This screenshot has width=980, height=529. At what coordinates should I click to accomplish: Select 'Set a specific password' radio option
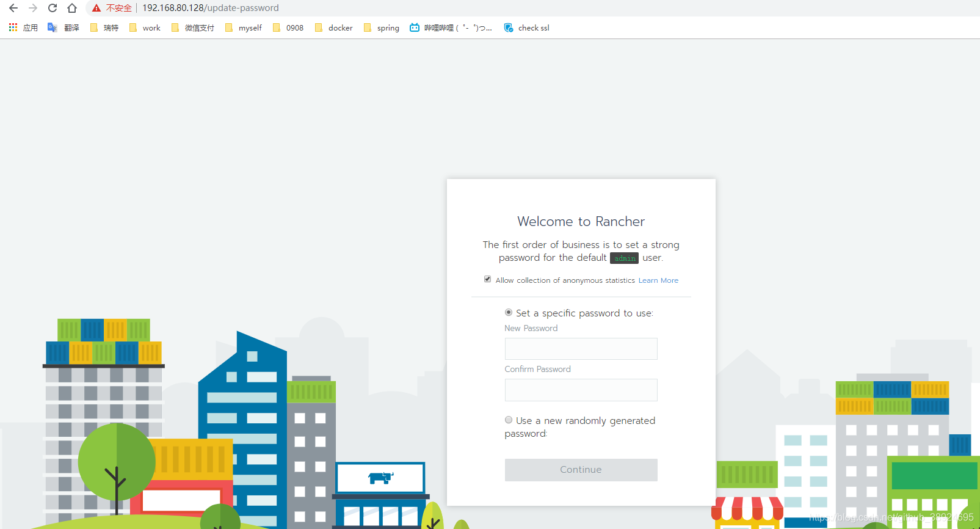[x=509, y=312]
